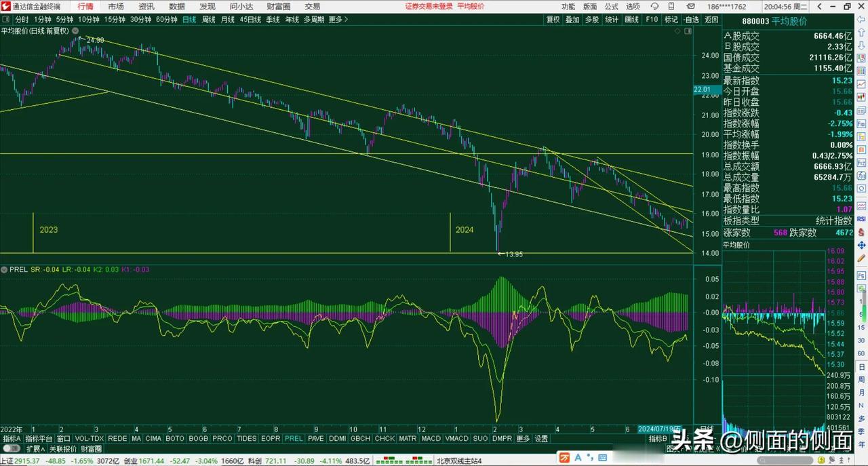Viewport: 868px width, 466px height.
Task: Click the 统计 toolbar button
Action: coord(612,20)
